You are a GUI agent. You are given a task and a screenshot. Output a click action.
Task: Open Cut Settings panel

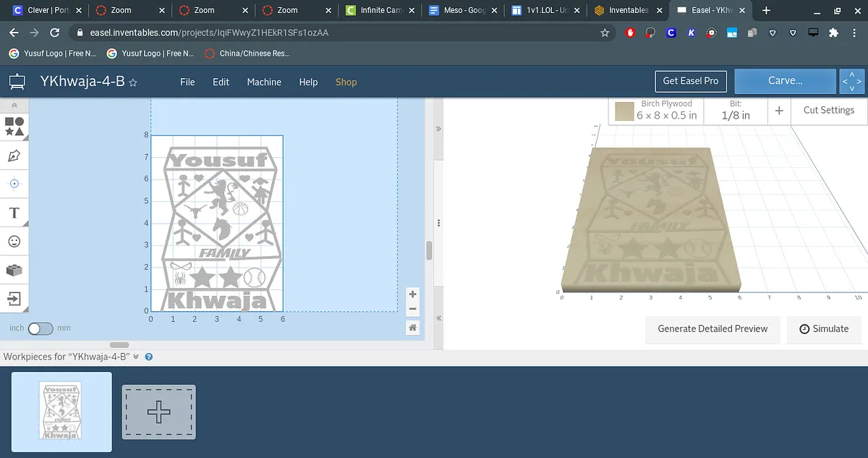click(x=829, y=111)
